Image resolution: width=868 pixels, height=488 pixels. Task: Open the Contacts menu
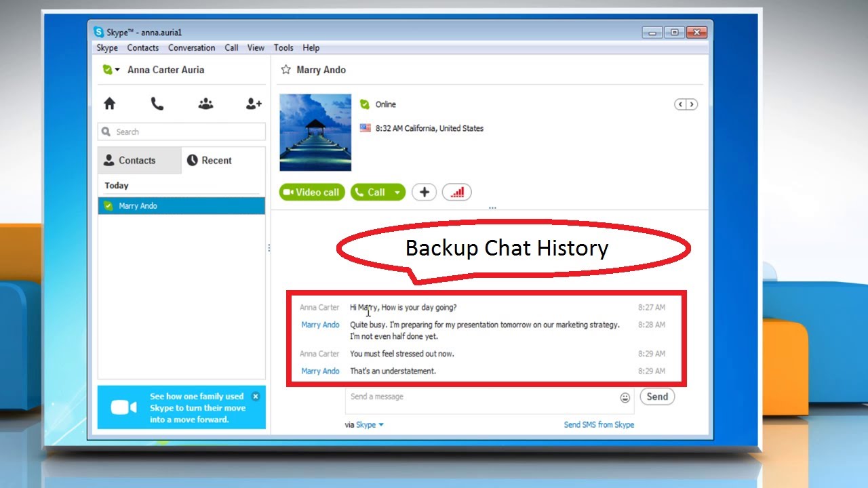[143, 48]
